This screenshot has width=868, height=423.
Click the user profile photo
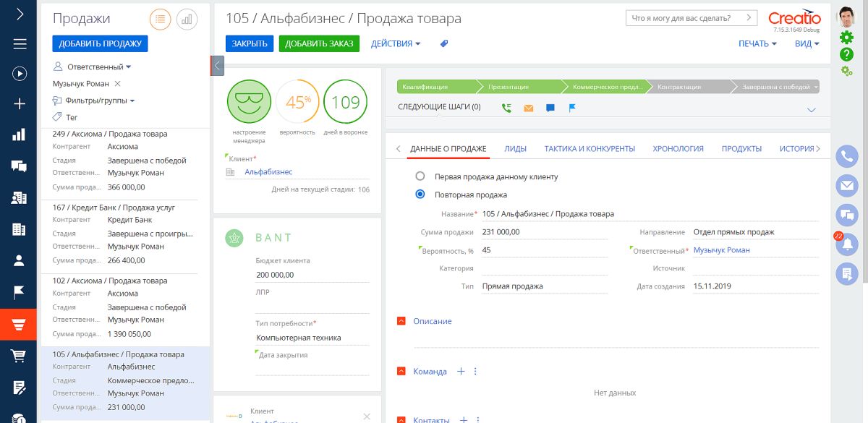pyautogui.click(x=846, y=16)
